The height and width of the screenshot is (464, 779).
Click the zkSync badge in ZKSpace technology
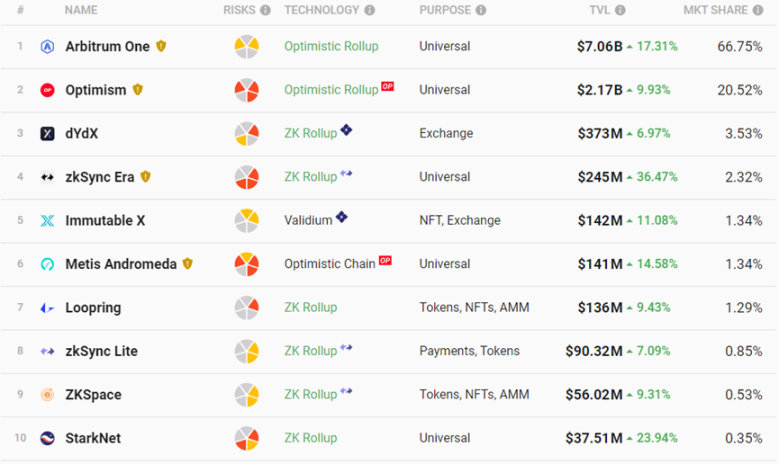coord(346,391)
